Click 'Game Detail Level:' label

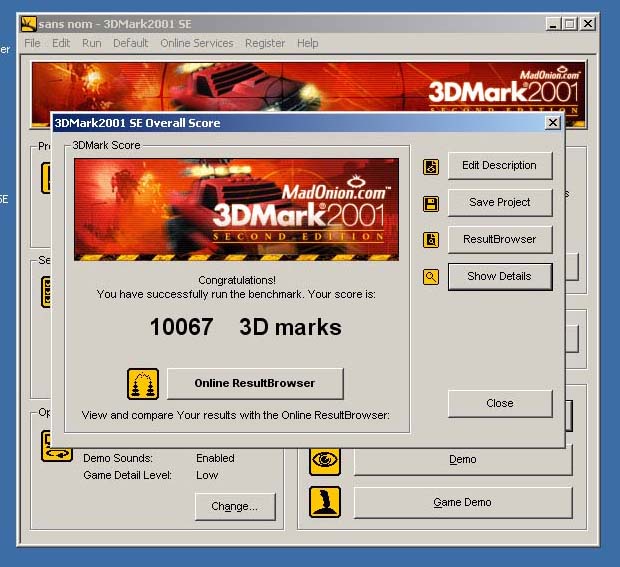coord(127,475)
